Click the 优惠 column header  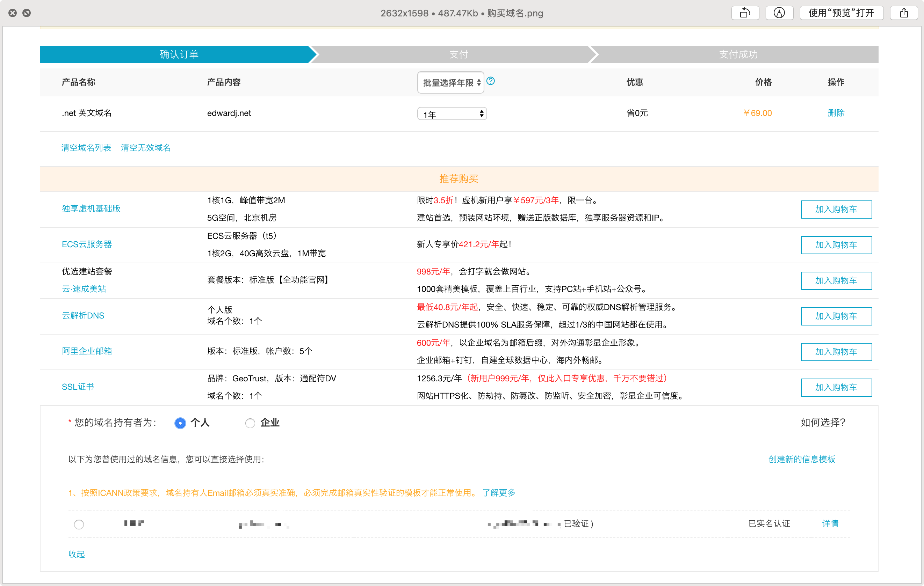pos(635,82)
